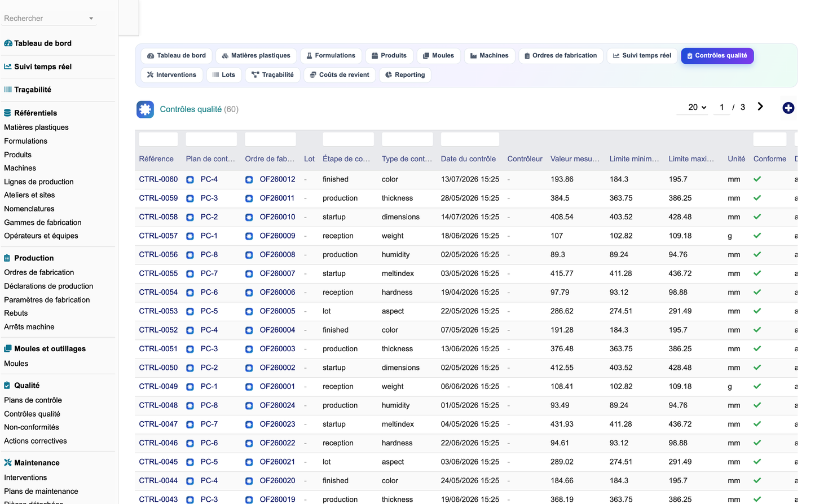Screen dimensions: 815x504
Task: Open Plans de maintenance sidebar link
Action: (41, 491)
